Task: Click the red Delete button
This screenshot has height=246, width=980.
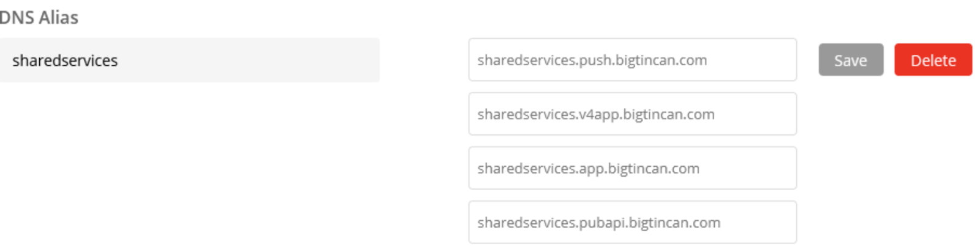Action: [x=933, y=60]
